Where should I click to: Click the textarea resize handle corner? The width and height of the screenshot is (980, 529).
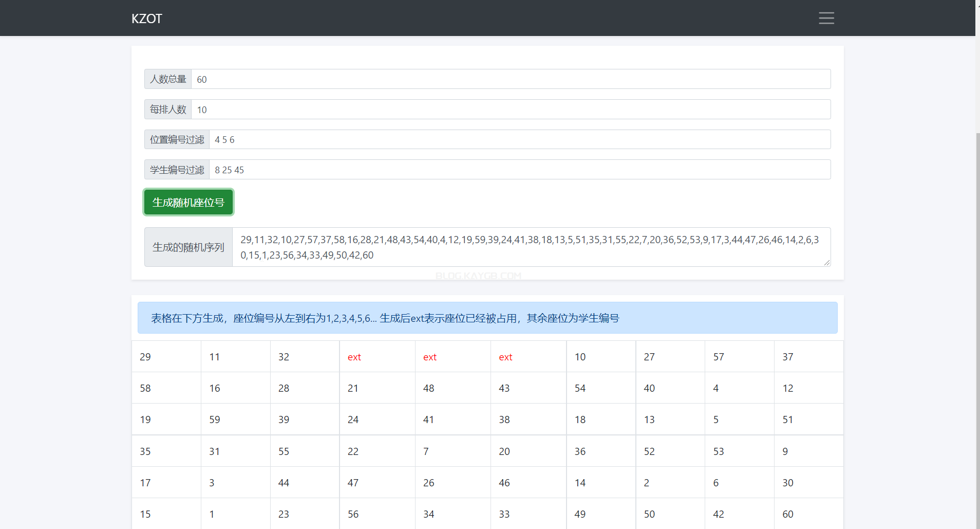[826, 263]
